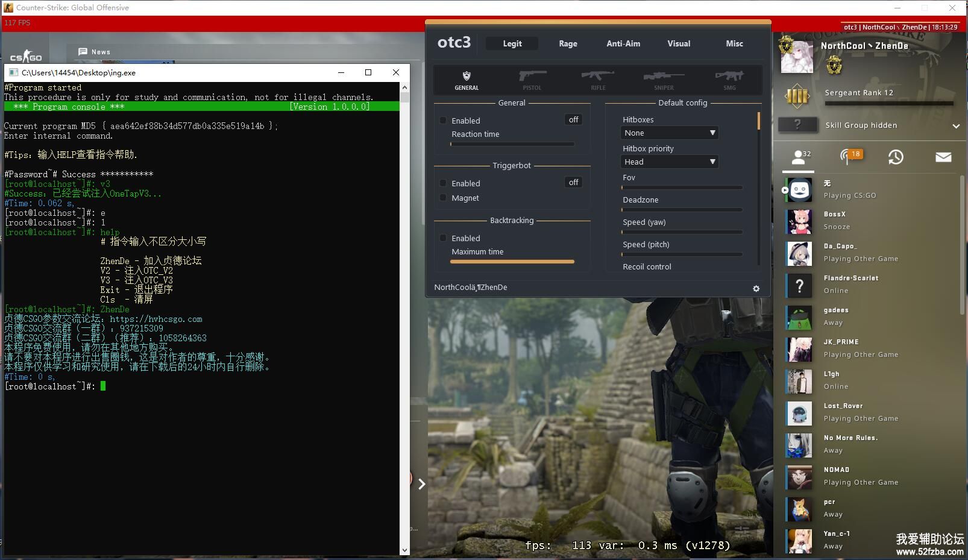Click the console command prompt cursor
Viewport: 968px width, 560px height.
(103, 386)
